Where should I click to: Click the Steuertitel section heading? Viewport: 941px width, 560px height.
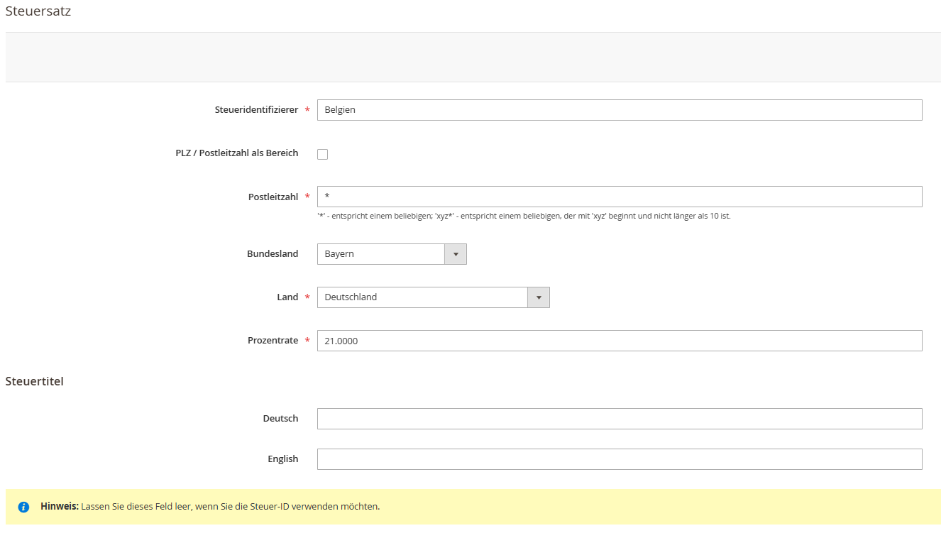(x=35, y=381)
